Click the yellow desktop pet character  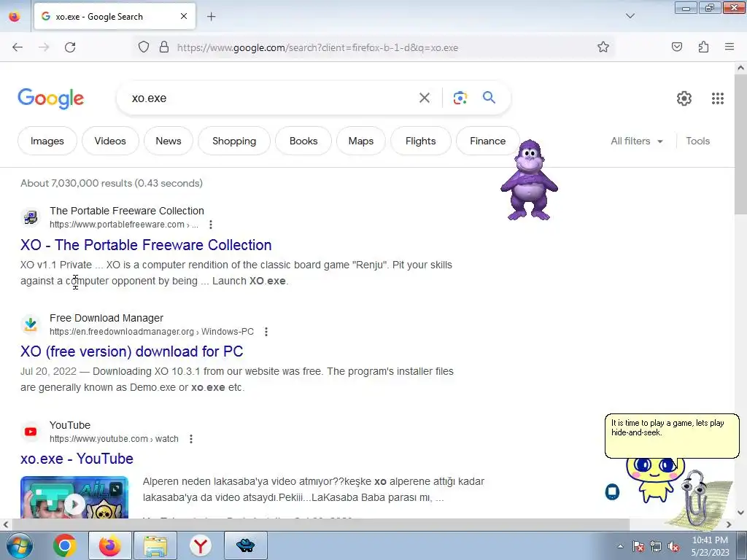[654, 480]
